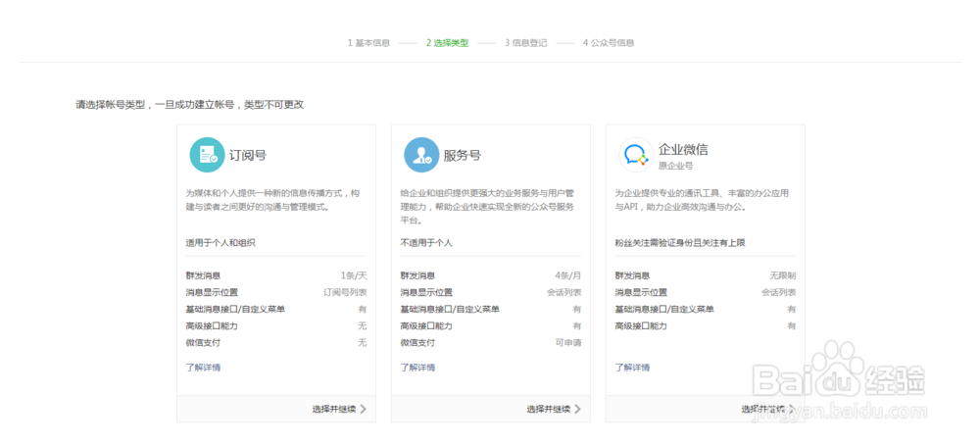Go to step 1 基本信息
The image size is (980, 445).
click(x=368, y=43)
